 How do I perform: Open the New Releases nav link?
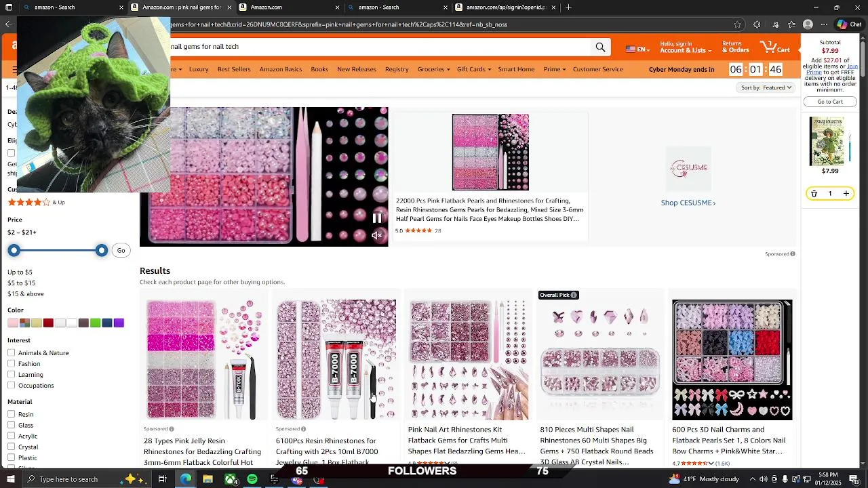click(x=357, y=69)
